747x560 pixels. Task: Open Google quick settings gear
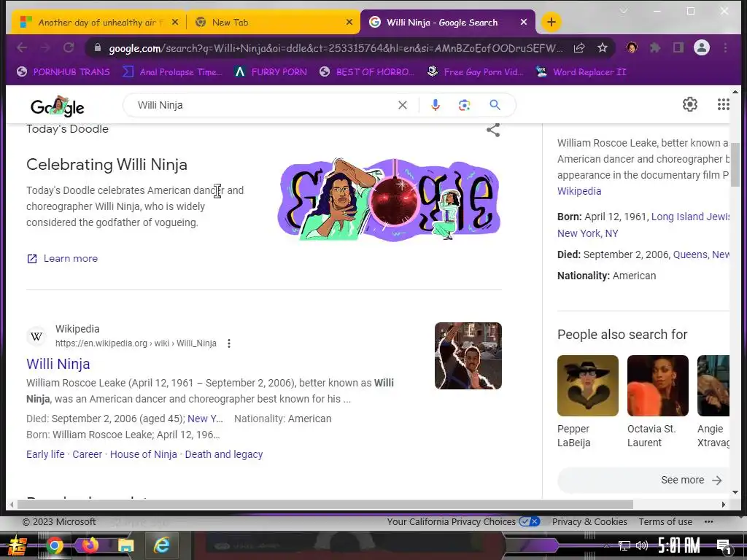(x=690, y=104)
